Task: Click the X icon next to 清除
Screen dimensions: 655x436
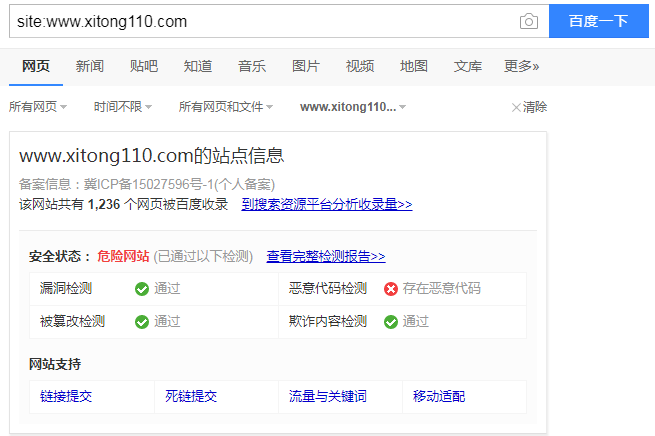Action: [516, 107]
